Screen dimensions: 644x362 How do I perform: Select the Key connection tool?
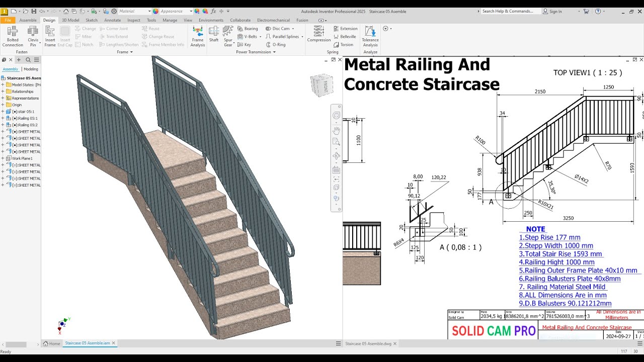[x=244, y=45]
